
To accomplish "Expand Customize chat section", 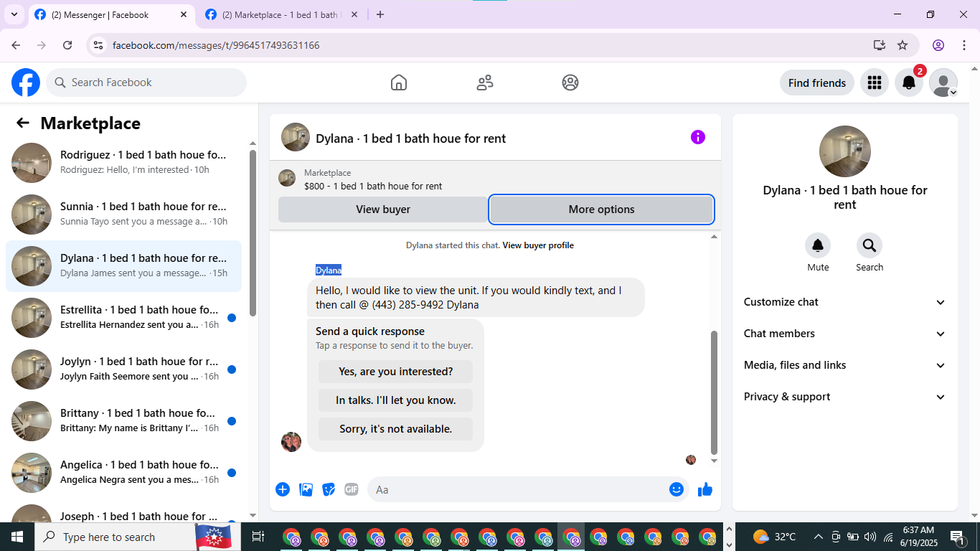I will (845, 302).
